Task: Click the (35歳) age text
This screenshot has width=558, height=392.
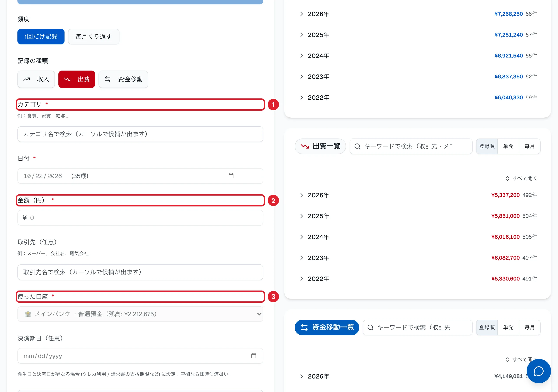Action: (80, 176)
